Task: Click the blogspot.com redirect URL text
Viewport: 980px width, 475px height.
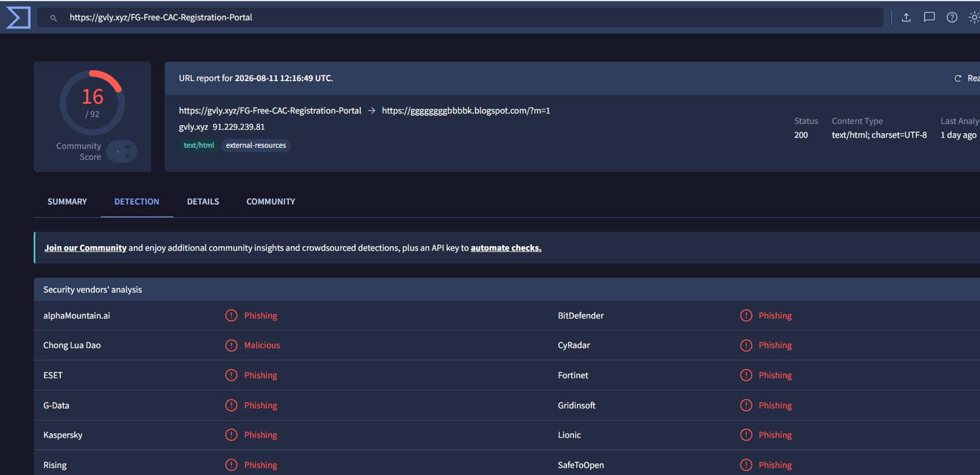Action: point(466,111)
